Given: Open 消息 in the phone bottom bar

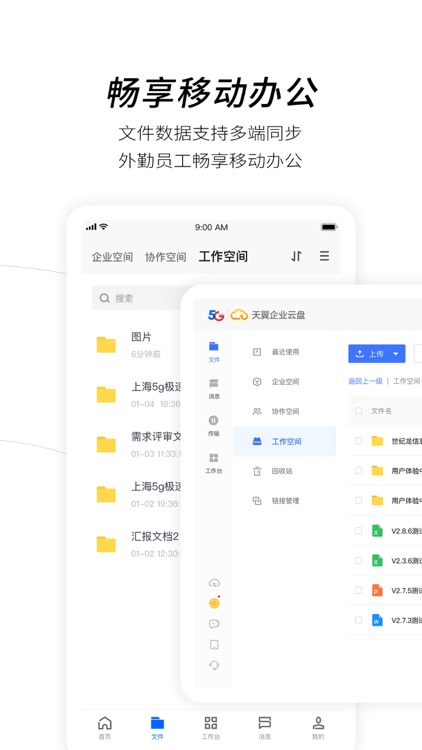Looking at the screenshot, I should (x=265, y=728).
